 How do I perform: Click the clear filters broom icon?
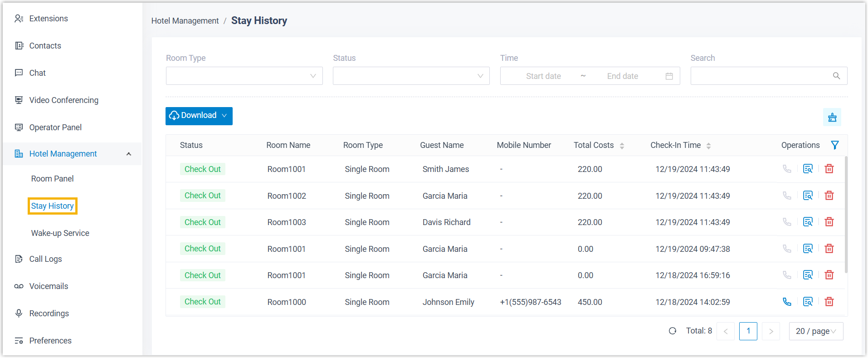(x=832, y=117)
